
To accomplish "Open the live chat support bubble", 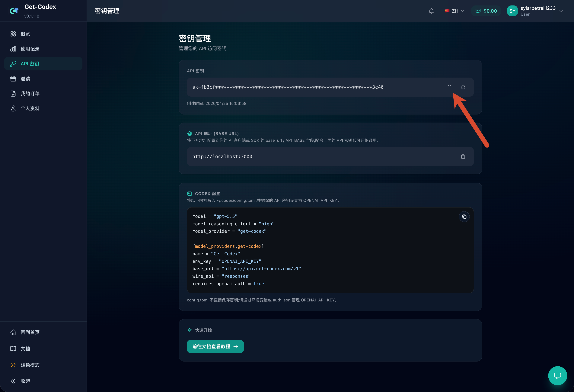I will (x=557, y=375).
